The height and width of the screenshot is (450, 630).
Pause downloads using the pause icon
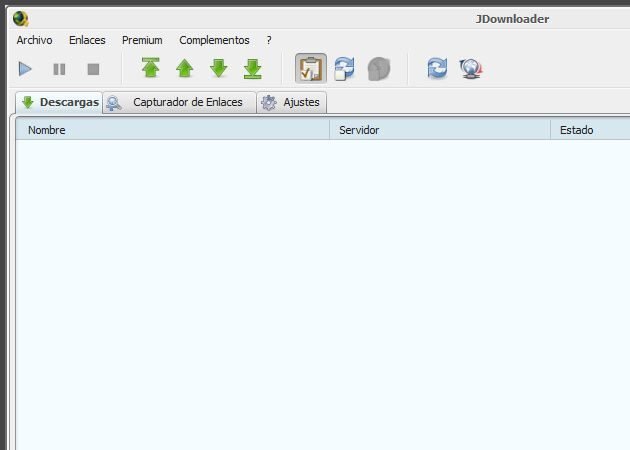pos(59,69)
